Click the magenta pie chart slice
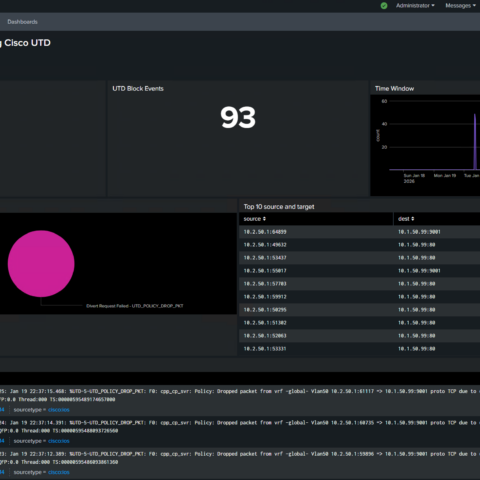Screen dimensions: 480x480 pyautogui.click(x=41, y=264)
